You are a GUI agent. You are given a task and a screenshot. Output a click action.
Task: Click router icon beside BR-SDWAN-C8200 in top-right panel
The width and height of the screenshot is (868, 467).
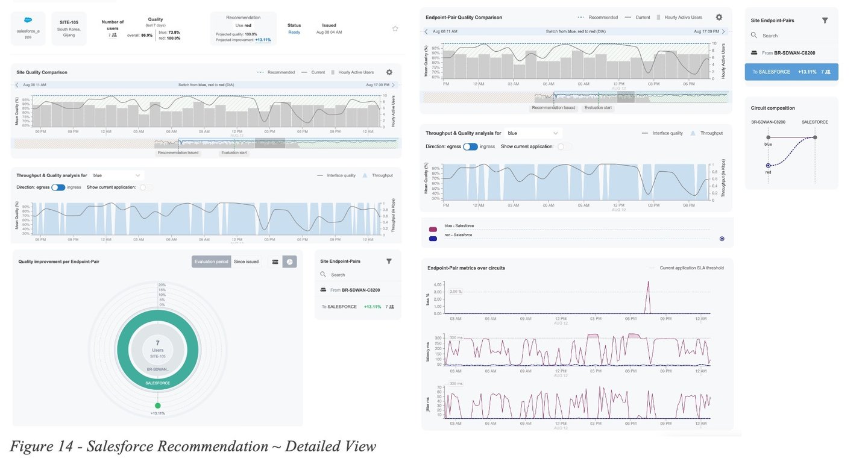tap(755, 53)
